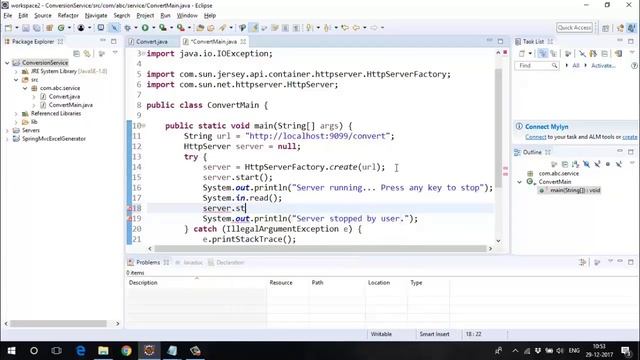640x360 pixels.
Task: Switch to the Convert.java editor tab
Action: pos(151,42)
